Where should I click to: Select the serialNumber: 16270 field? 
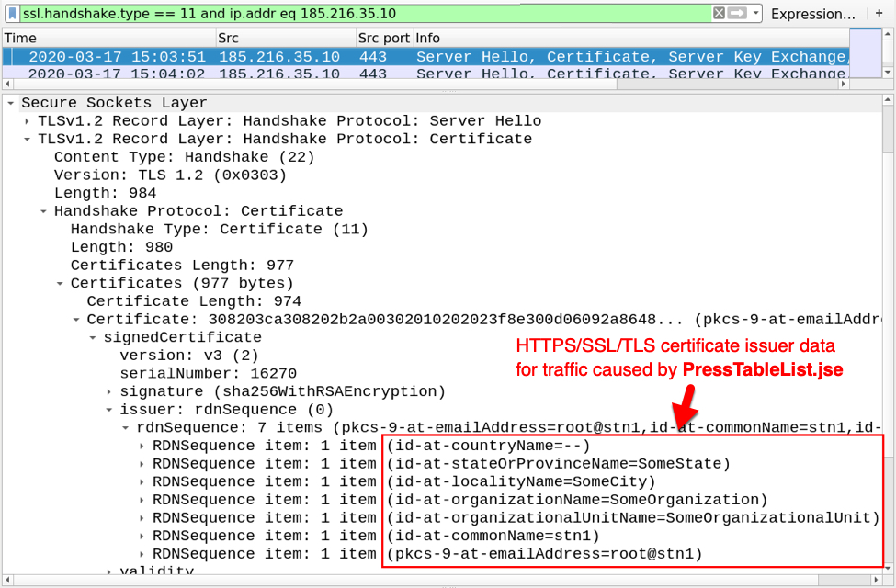(x=208, y=374)
